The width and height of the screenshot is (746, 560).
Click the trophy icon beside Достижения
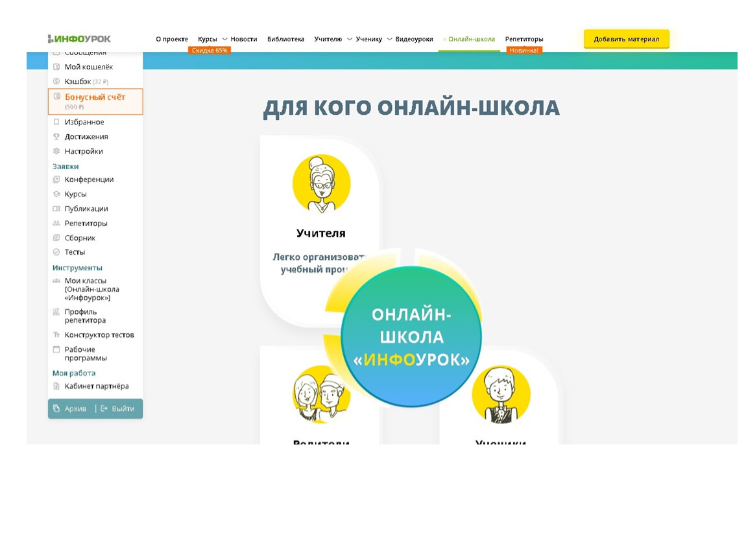pos(56,137)
